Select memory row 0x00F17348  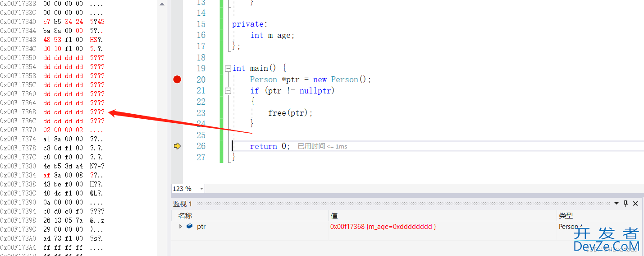(x=51, y=40)
